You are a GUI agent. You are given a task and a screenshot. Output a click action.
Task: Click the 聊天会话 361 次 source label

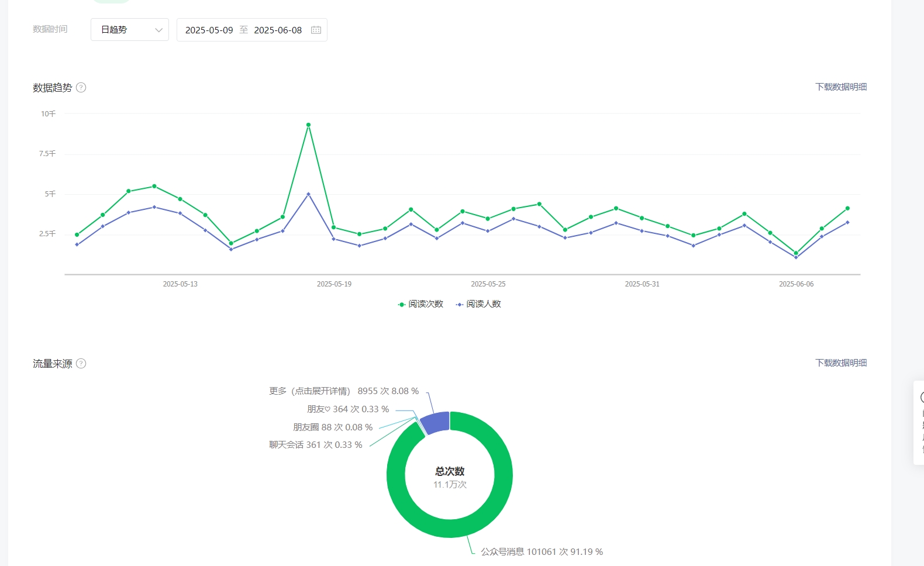click(x=315, y=445)
